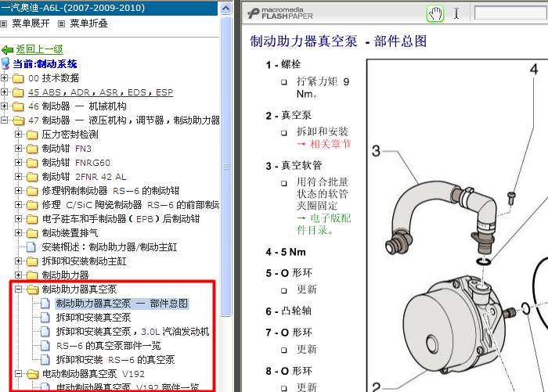Viewport: 548px width, 392px height.
Task: Open the 45 ABS, ADR, ASR, EDS, ESP link
Action: click(x=101, y=92)
